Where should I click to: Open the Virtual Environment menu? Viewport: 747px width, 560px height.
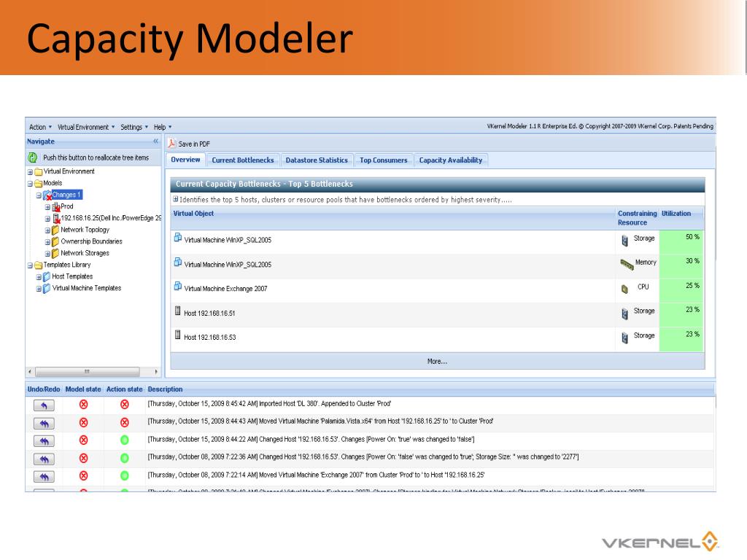pyautogui.click(x=86, y=127)
